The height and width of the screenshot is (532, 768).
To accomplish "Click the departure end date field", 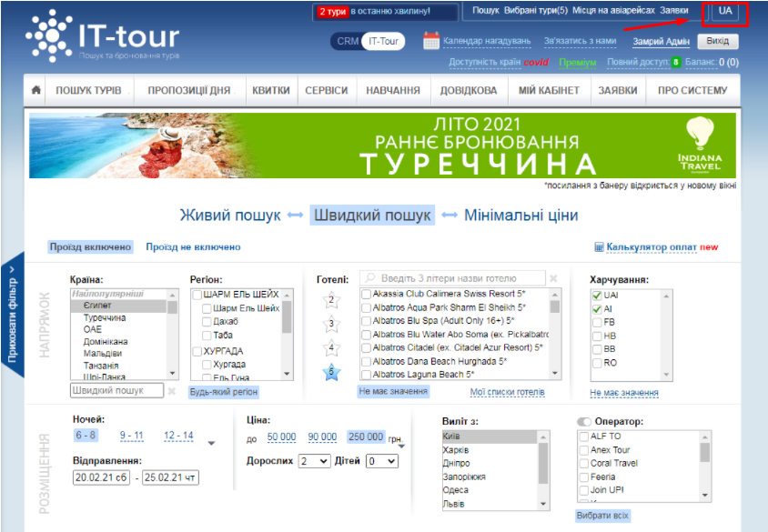I will (170, 477).
